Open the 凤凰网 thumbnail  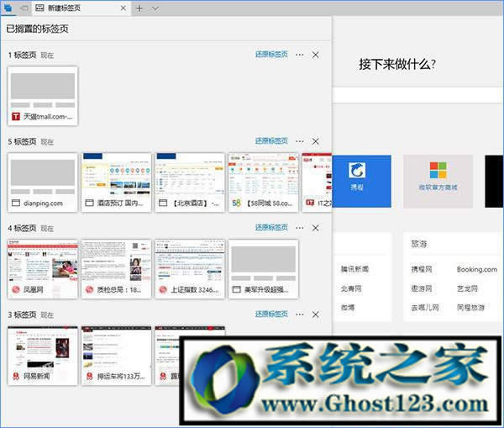point(43,269)
